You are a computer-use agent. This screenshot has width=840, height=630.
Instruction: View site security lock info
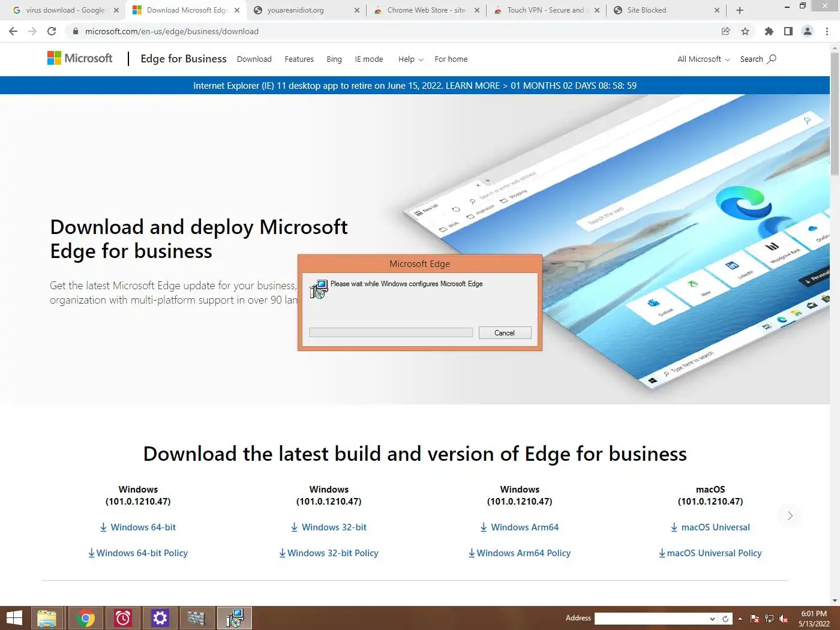pyautogui.click(x=75, y=31)
